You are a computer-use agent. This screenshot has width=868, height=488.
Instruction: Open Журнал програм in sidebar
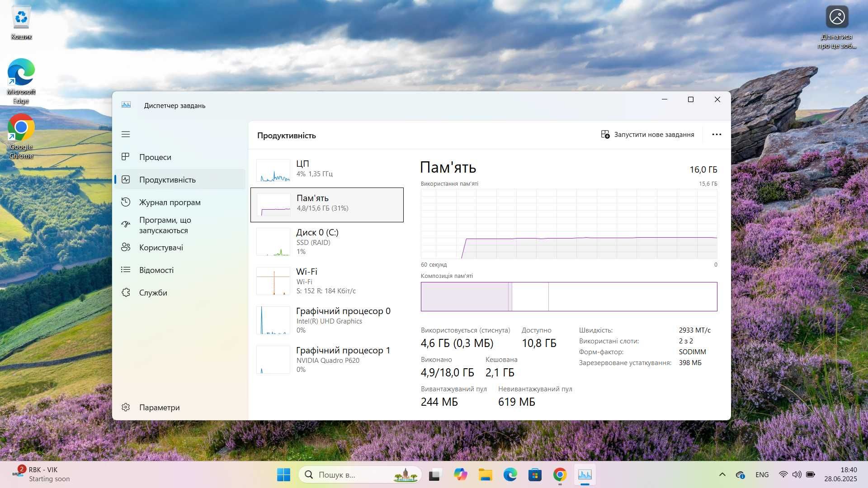[x=179, y=202]
